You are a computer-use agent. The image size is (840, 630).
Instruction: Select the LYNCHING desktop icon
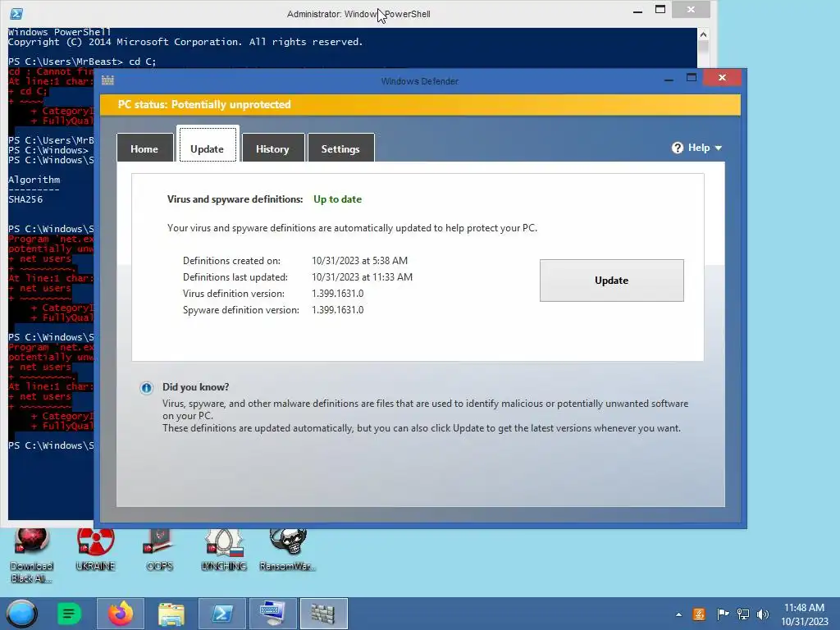[x=224, y=550]
